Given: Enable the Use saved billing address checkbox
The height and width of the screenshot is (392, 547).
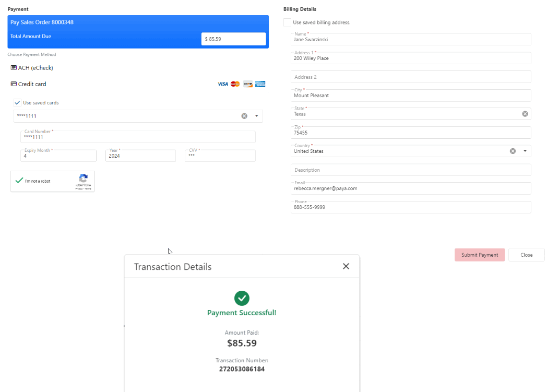Looking at the screenshot, I should tap(287, 22).
